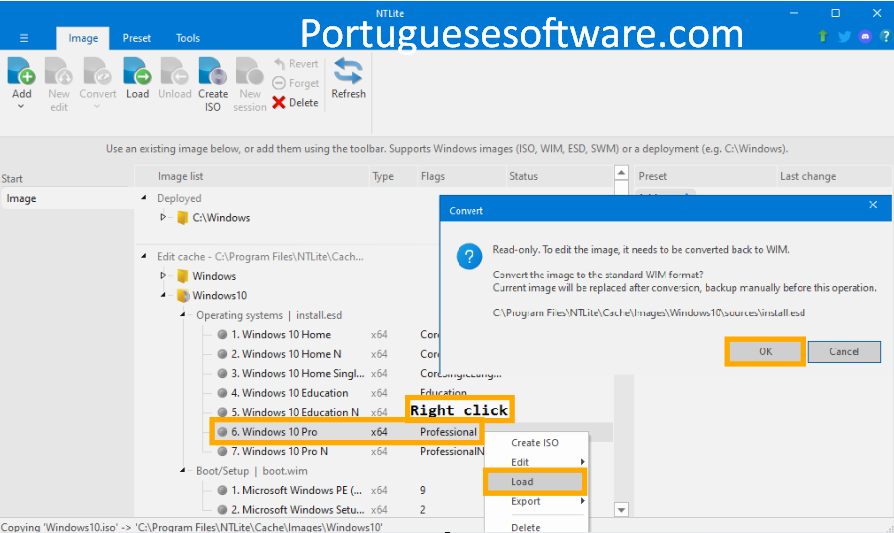Image resolution: width=894 pixels, height=533 pixels.
Task: Click the Load image toolbar icon
Action: (x=137, y=73)
